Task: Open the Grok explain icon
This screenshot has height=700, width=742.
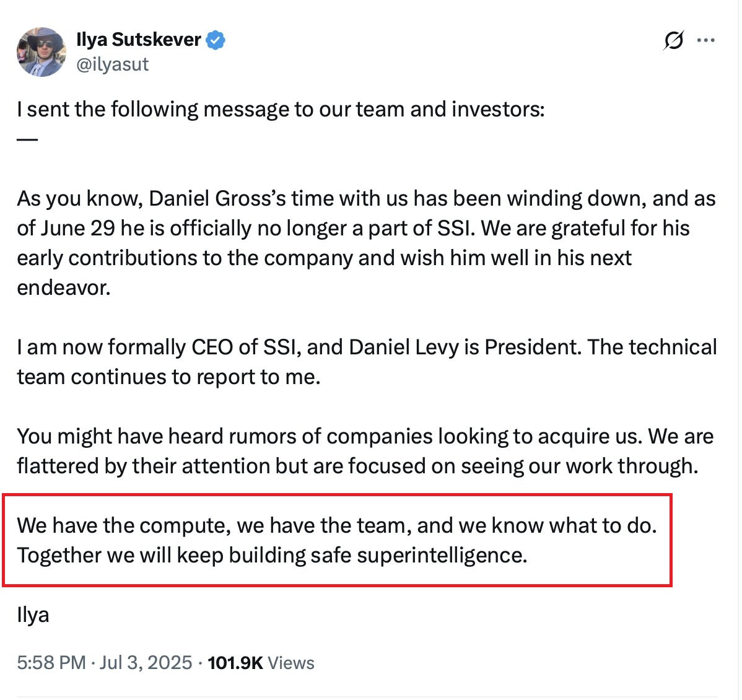Action: pos(673,41)
